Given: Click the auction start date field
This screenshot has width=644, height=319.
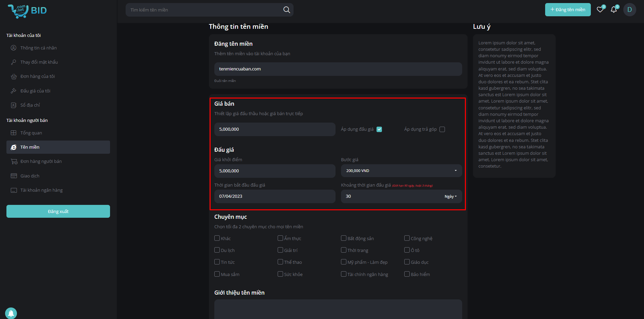Looking at the screenshot, I should 275,196.
